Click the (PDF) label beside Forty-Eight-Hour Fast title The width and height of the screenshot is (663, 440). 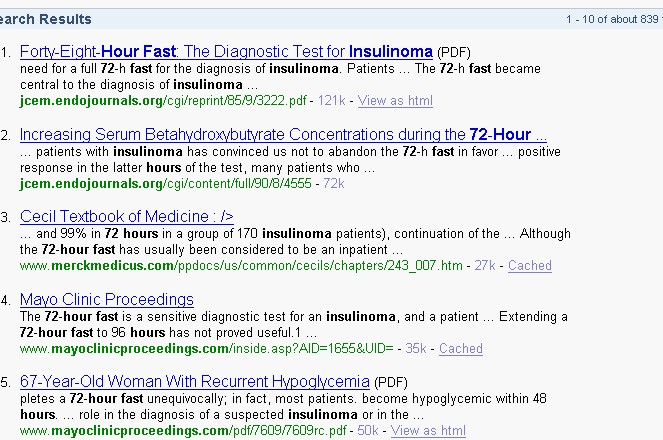pyautogui.click(x=454, y=52)
